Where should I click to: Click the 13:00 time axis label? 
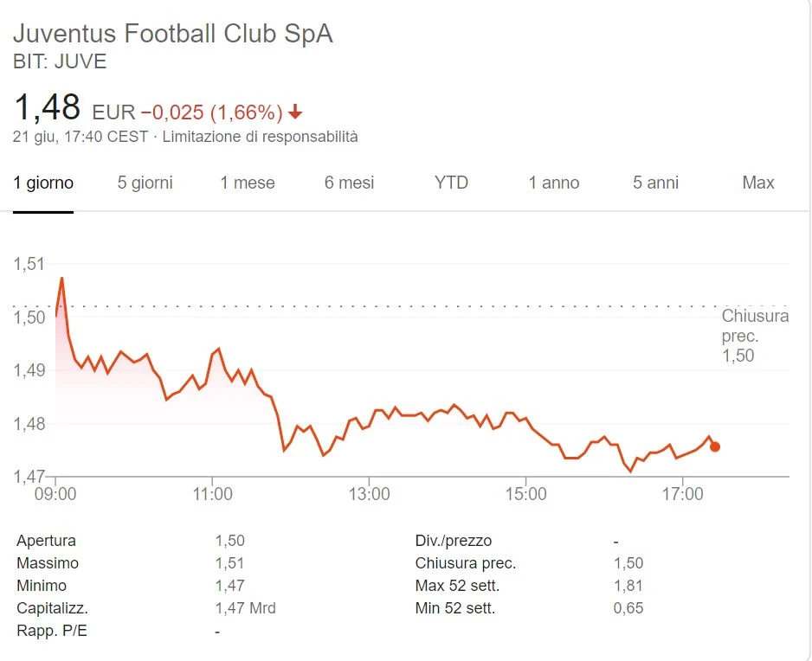pyautogui.click(x=369, y=494)
